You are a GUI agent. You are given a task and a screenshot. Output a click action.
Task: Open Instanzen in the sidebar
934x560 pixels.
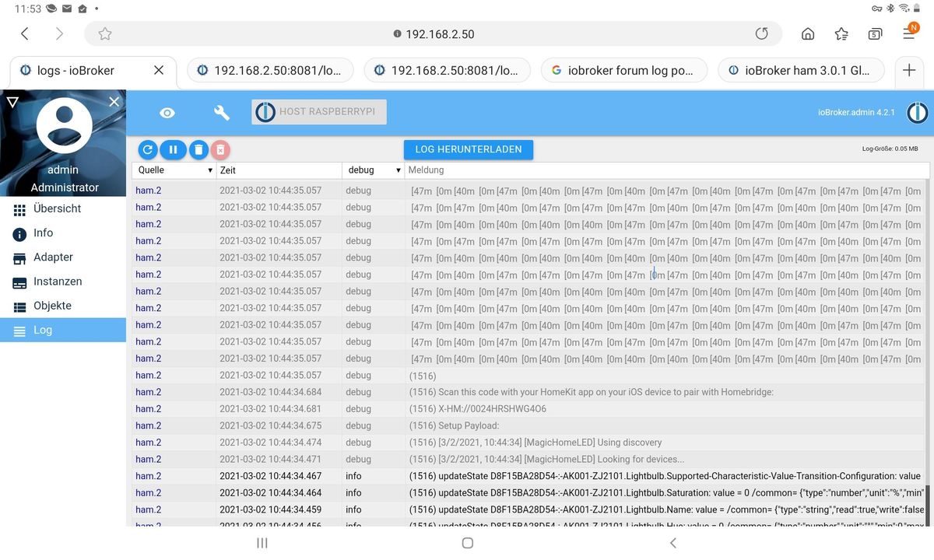point(63,282)
